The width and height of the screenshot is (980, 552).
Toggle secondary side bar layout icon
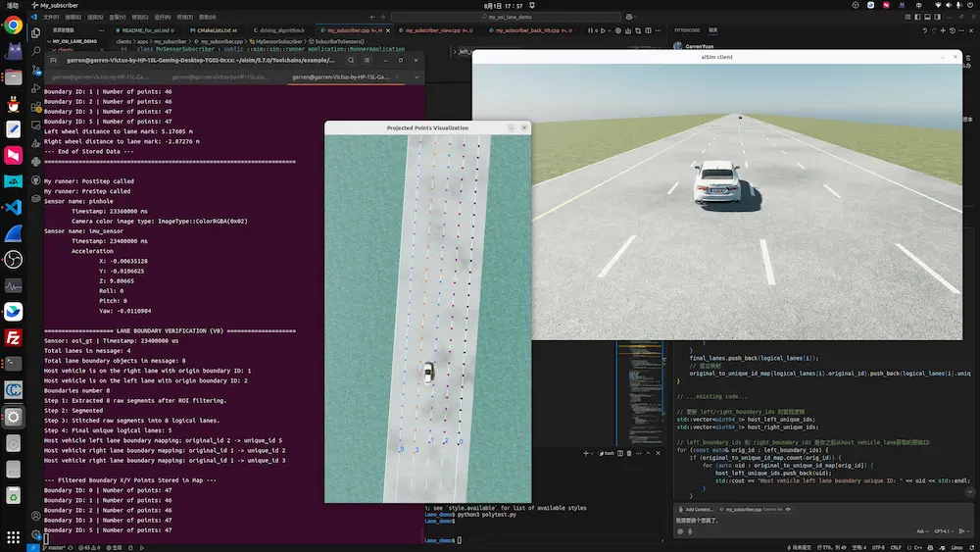(x=938, y=17)
